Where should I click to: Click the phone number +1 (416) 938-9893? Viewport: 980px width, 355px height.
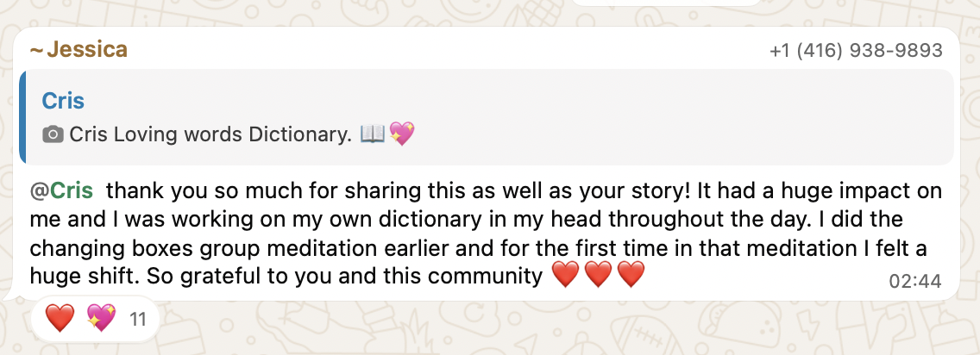point(856,52)
